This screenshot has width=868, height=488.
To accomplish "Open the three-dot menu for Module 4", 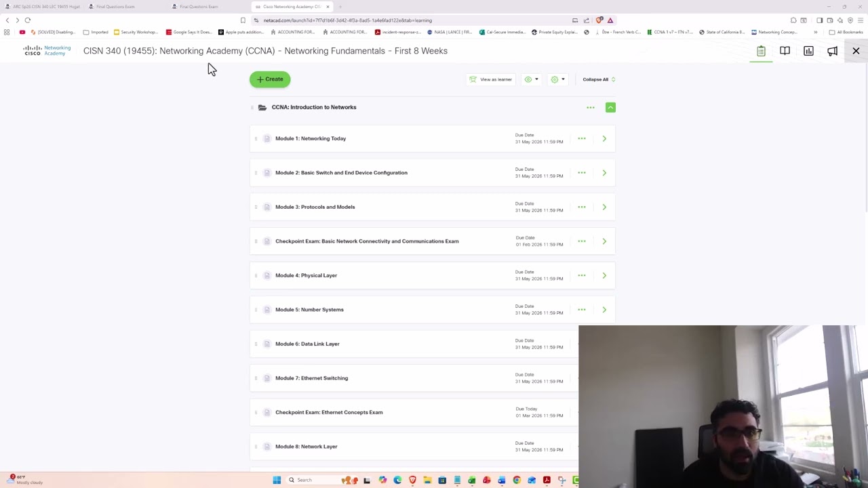I will [x=582, y=275].
